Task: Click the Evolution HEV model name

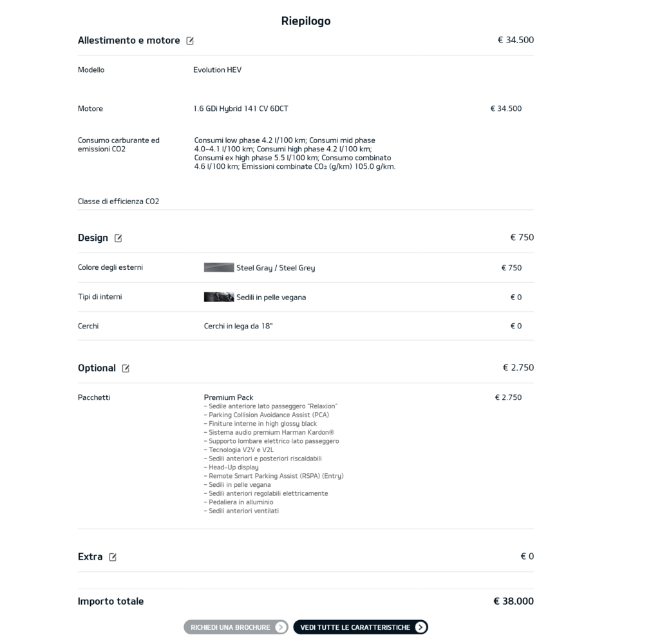Action: 218,70
